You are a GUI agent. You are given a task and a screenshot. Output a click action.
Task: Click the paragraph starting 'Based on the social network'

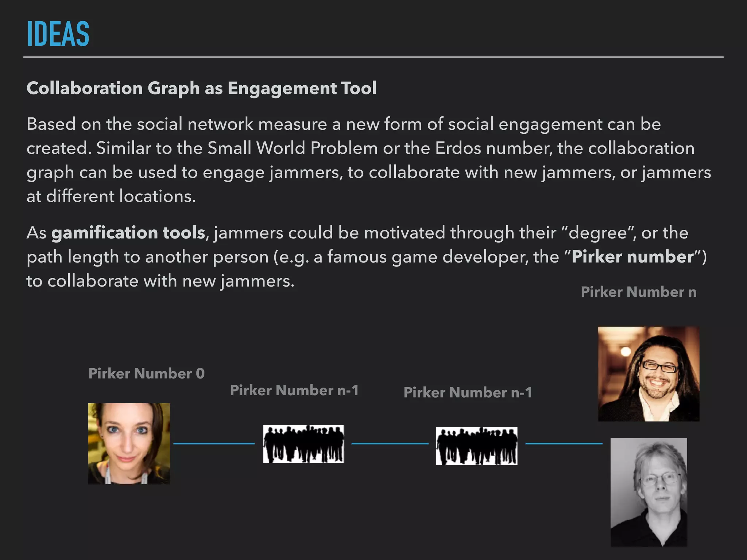coord(369,160)
